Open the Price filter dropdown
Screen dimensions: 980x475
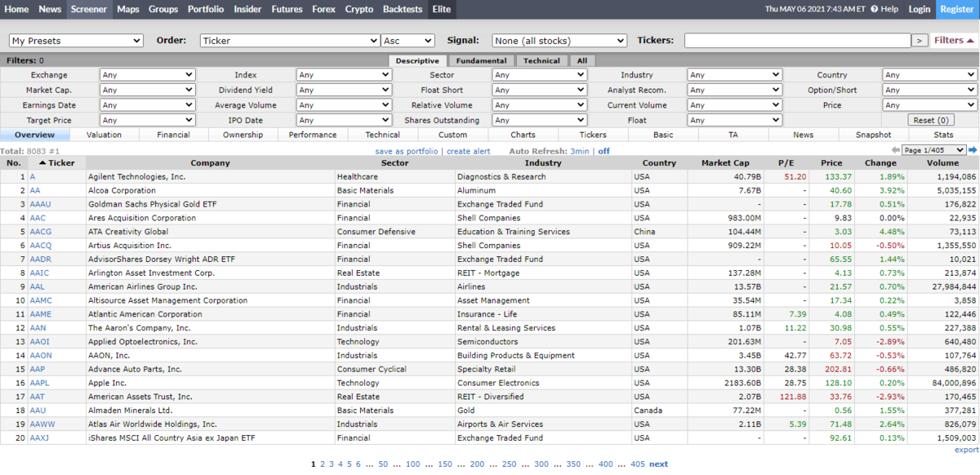929,104
